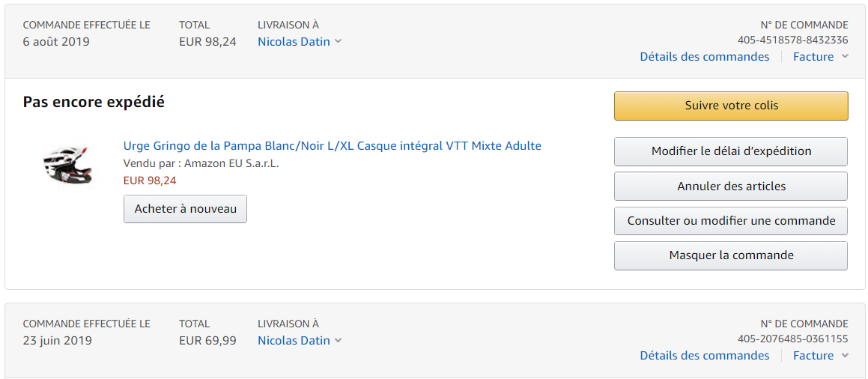Click order number 405-2076485-0361155

792,339
